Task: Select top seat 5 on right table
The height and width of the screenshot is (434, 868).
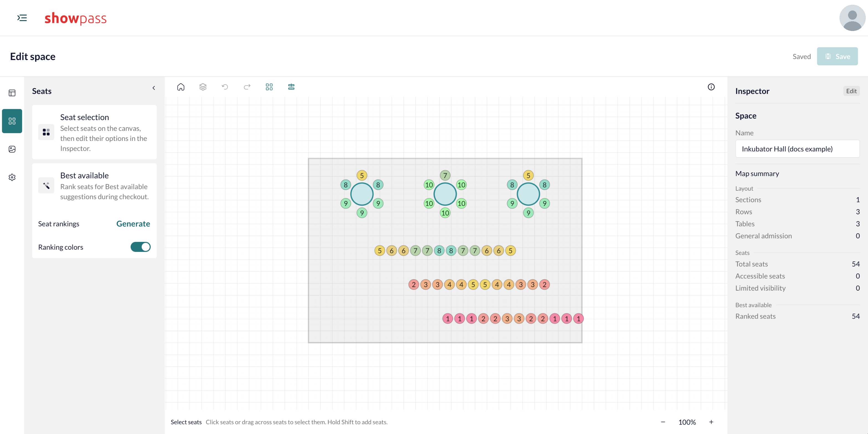Action: [528, 175]
